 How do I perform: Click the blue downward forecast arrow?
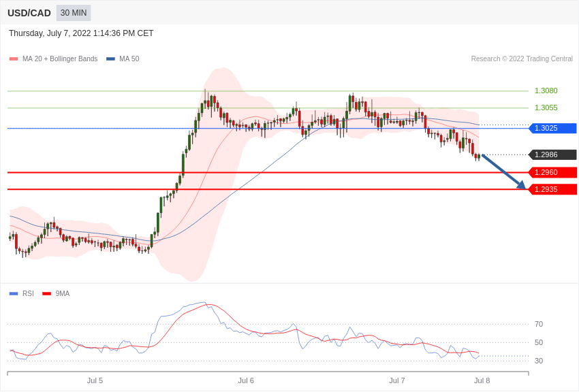click(x=504, y=172)
